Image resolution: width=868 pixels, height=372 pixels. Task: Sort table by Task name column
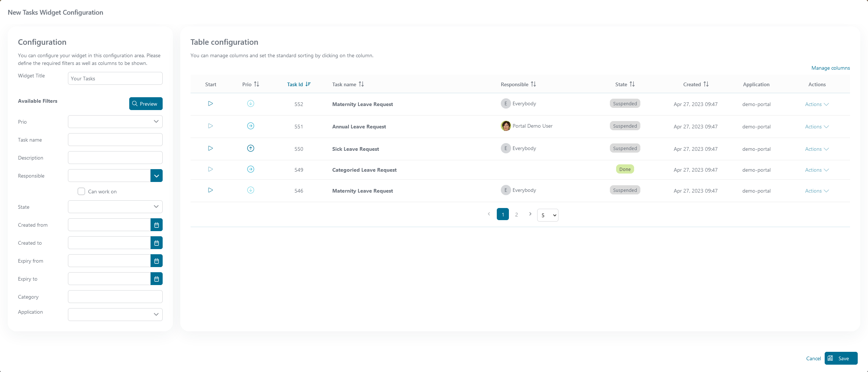click(x=361, y=84)
